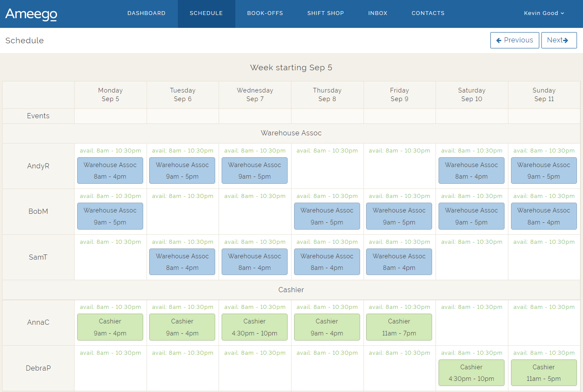Screen dimensions: 583x392
Task: Click the Events row under Monday
Action: pyautogui.click(x=110, y=116)
